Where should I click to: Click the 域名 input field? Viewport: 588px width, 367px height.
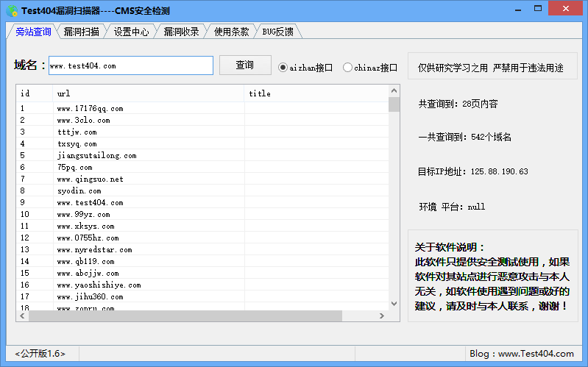[x=130, y=65]
